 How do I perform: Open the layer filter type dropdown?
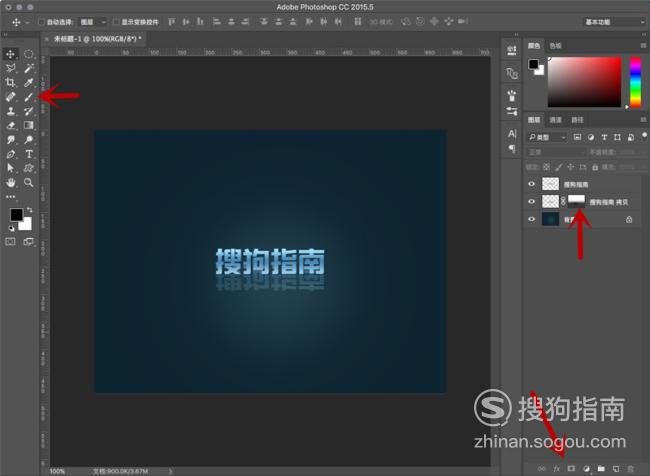coord(547,137)
